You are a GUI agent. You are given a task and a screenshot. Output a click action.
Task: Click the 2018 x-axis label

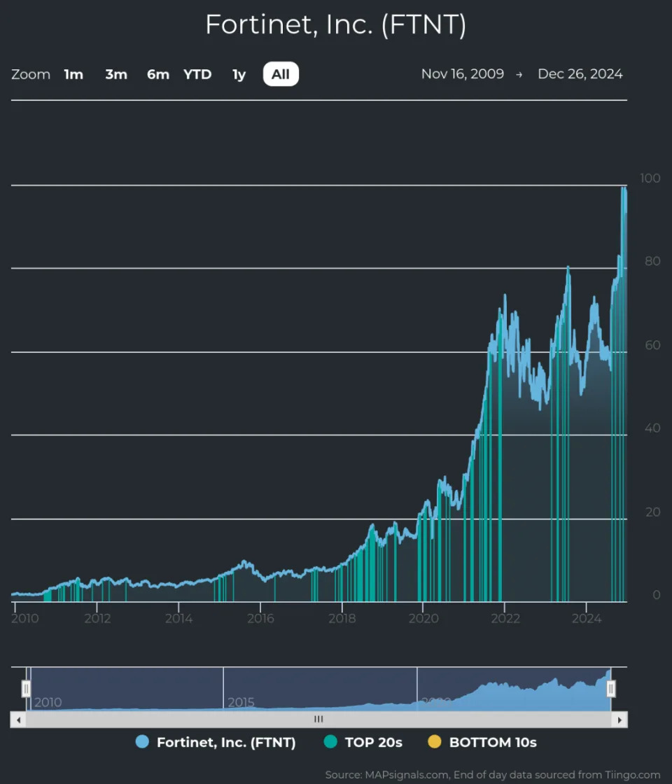click(342, 619)
